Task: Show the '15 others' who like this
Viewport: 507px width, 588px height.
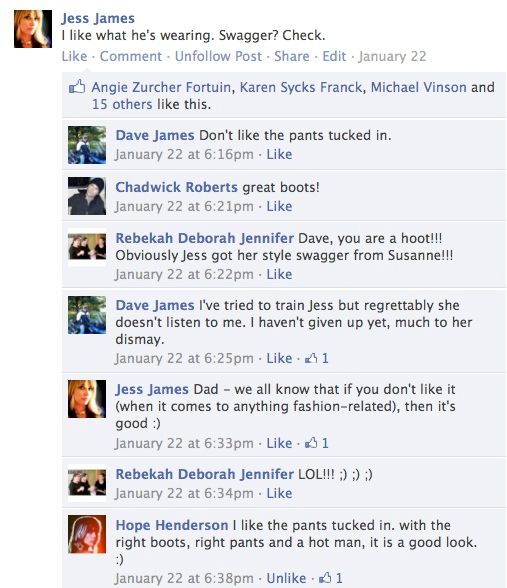Action: 122,104
